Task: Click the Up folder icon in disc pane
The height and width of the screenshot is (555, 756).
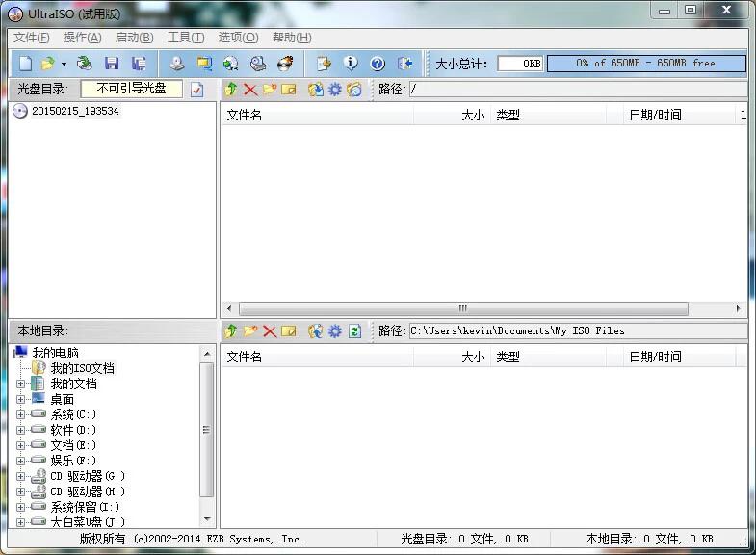Action: pos(231,90)
